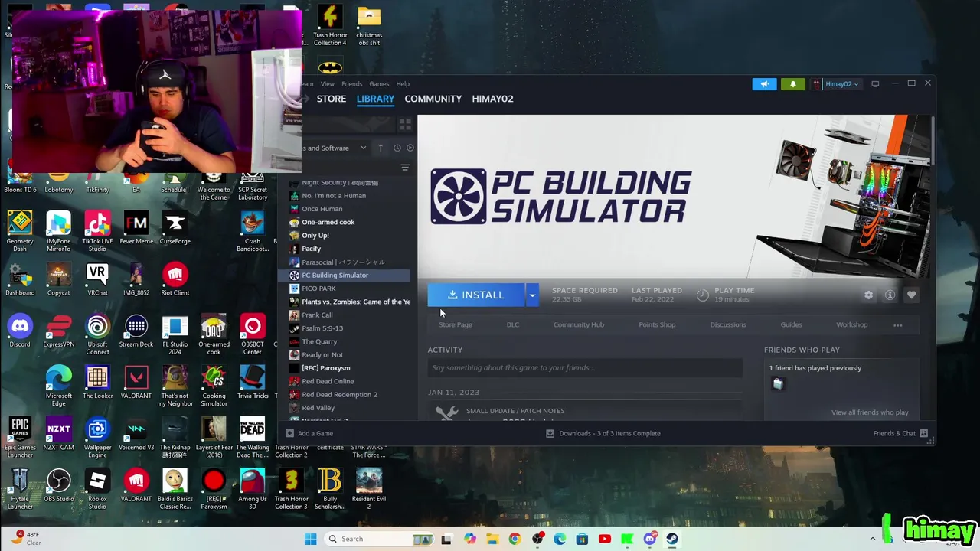Viewport: 980px width, 551px height.
Task: Open LIBRARY tab
Action: (x=375, y=99)
